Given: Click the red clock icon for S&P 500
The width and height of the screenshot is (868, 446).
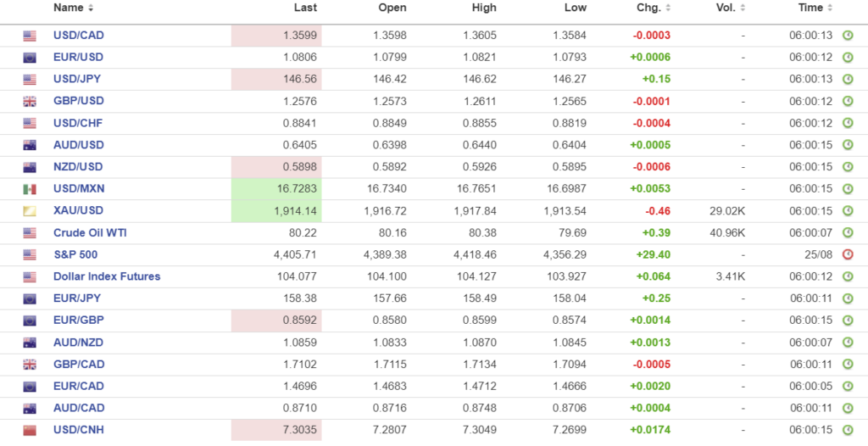Looking at the screenshot, I should [x=848, y=254].
